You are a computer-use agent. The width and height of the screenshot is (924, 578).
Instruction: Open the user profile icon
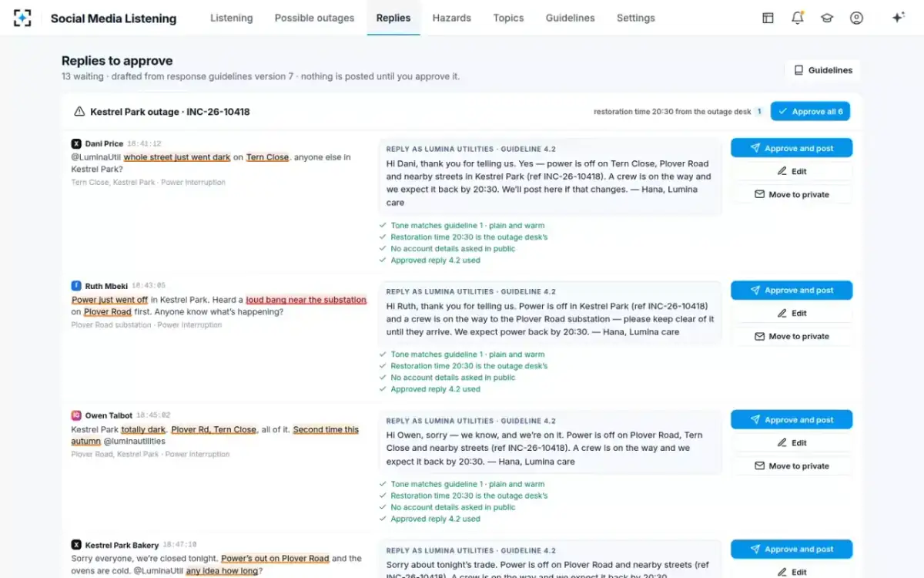856,18
